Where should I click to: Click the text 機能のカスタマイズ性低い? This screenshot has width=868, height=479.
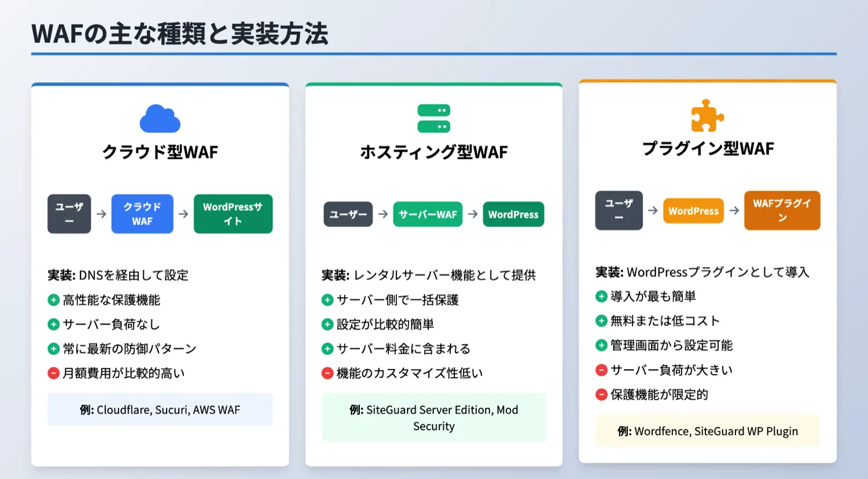410,373
